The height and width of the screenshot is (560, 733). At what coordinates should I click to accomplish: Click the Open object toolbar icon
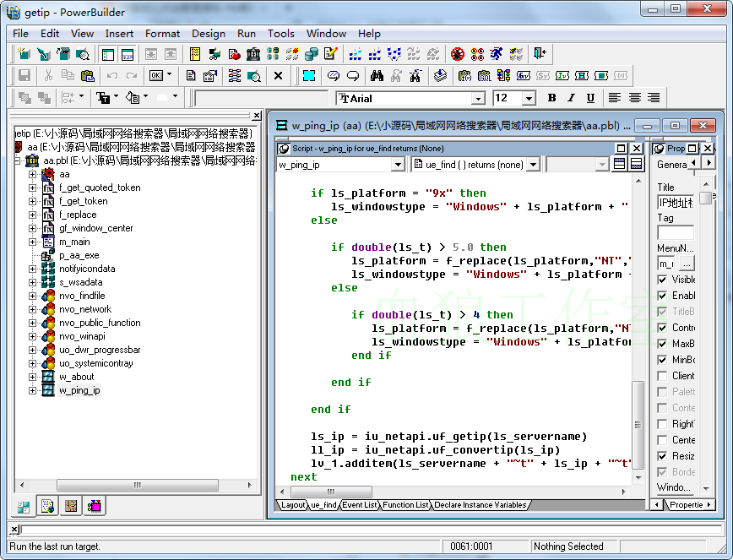(x=63, y=54)
